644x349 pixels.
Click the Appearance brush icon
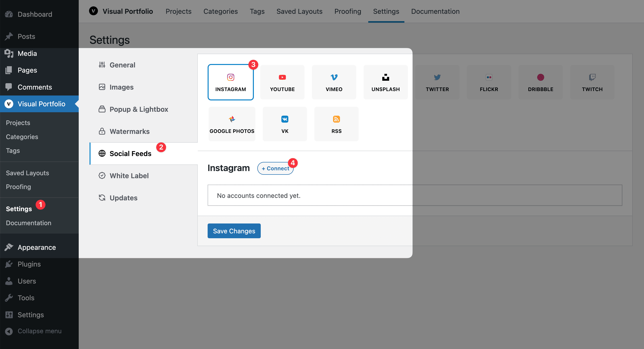click(9, 247)
